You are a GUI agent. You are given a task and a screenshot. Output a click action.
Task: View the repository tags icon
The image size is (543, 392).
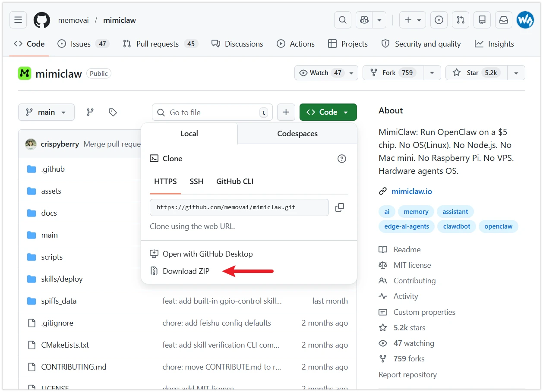point(113,112)
